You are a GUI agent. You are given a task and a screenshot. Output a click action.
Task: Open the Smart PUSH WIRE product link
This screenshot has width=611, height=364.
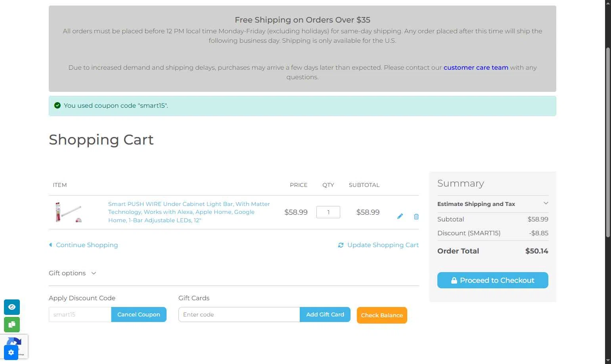[189, 212]
